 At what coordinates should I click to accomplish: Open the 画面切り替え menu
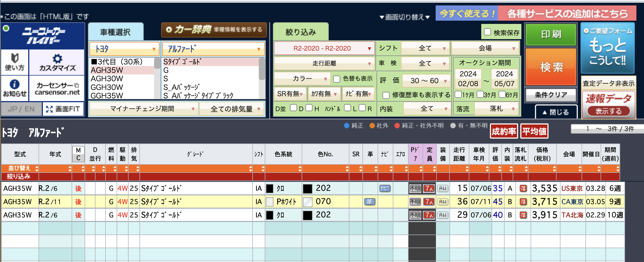[404, 17]
